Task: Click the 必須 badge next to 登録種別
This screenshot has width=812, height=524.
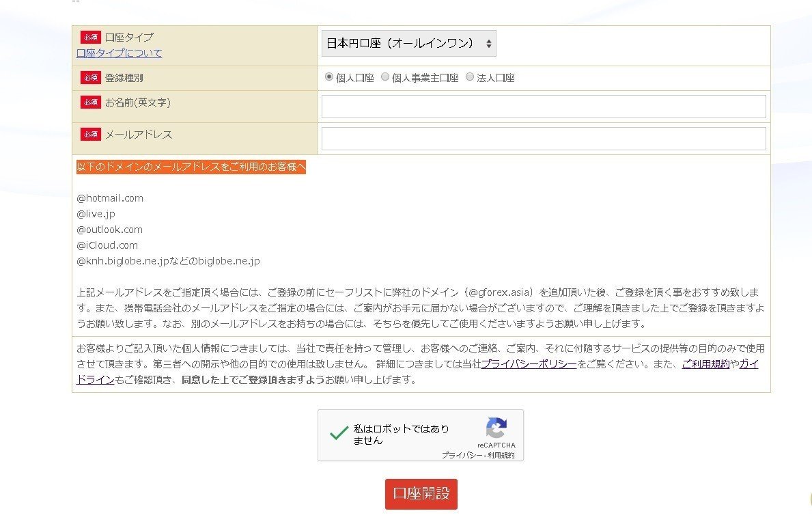Action: click(90, 78)
